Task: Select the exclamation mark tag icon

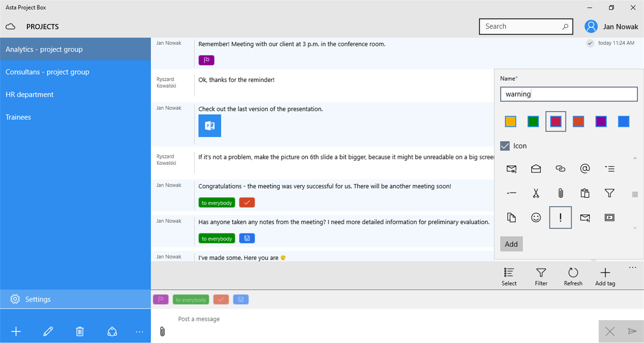Action: 560,218
